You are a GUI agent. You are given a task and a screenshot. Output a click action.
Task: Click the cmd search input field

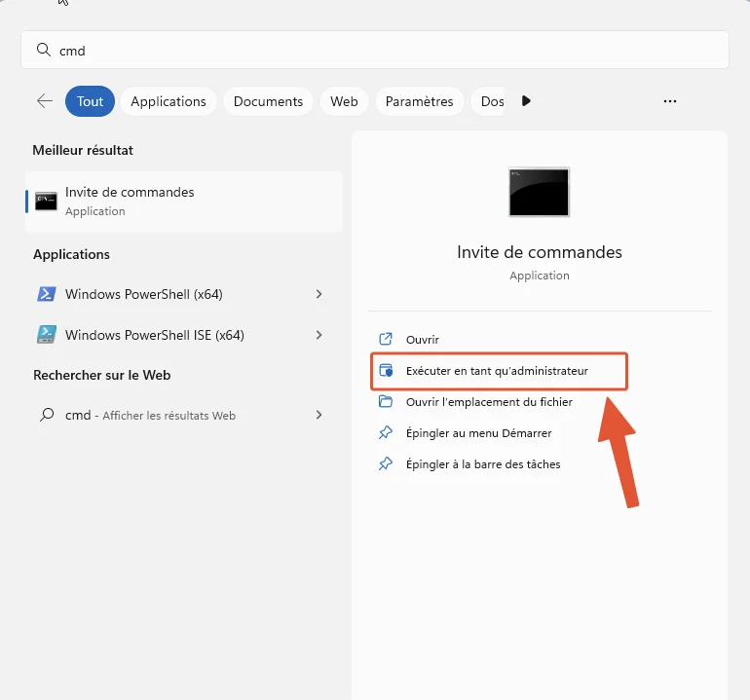pos(375,50)
